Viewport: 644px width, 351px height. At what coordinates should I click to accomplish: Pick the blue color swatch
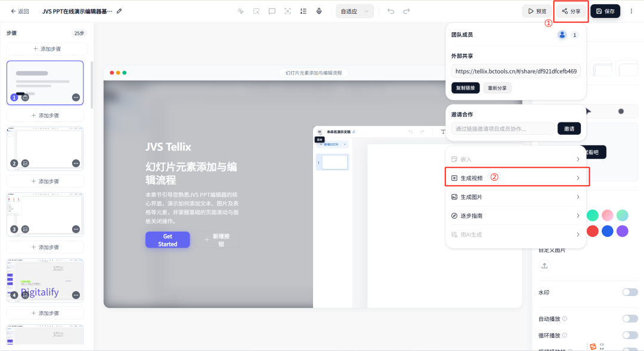click(608, 231)
